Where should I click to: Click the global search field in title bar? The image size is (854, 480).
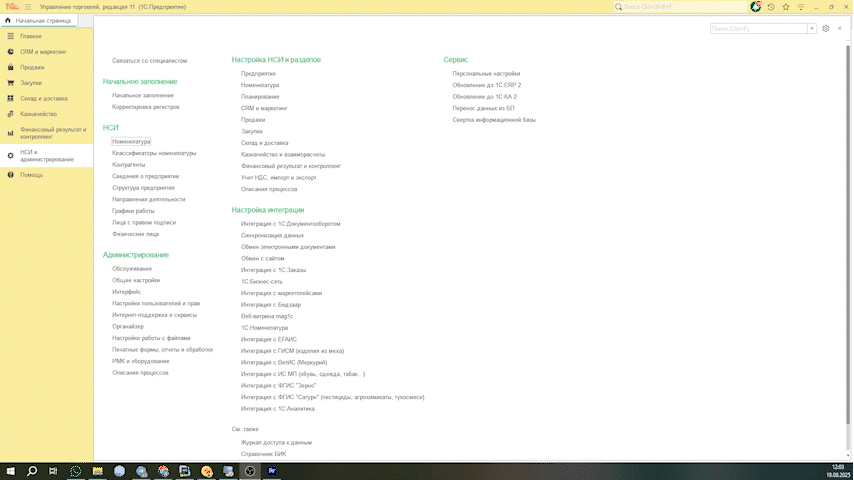click(x=679, y=7)
